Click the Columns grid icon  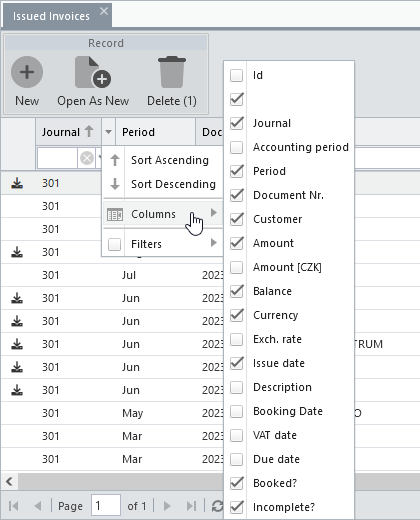pos(115,214)
